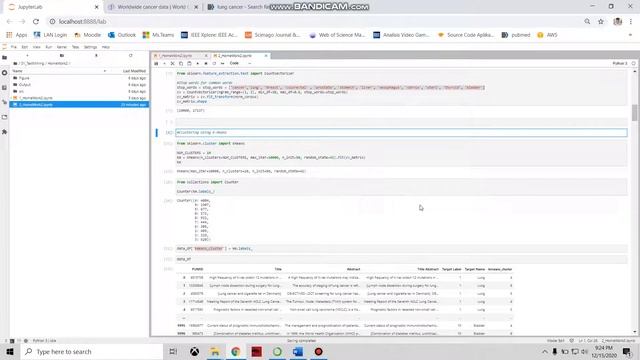The height and width of the screenshot is (360, 640).
Task: Click the browser zoom magnifier icon
Action: 587,22
